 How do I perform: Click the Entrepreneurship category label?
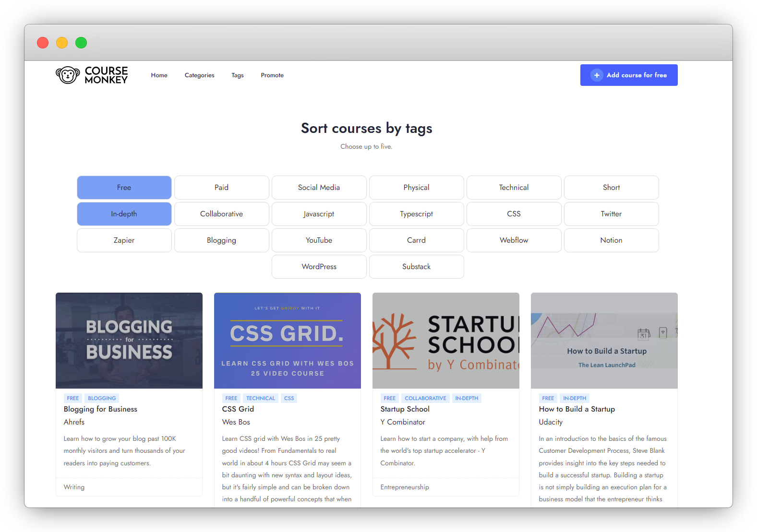click(x=405, y=487)
